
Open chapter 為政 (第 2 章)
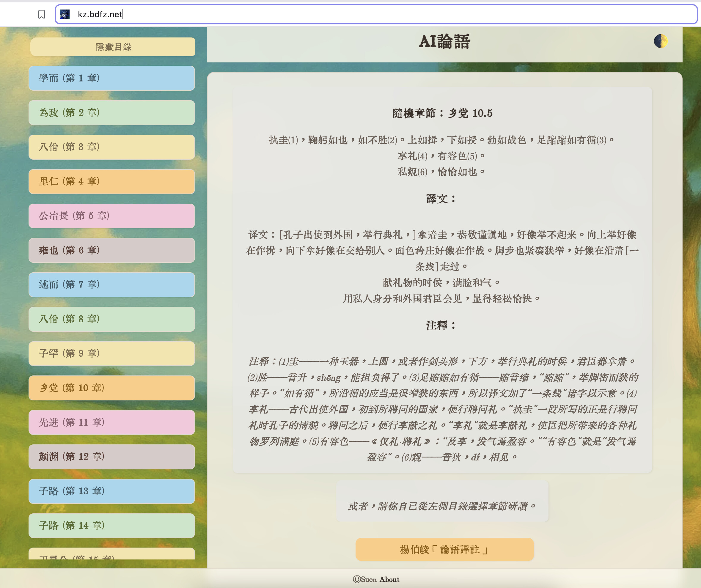point(111,112)
